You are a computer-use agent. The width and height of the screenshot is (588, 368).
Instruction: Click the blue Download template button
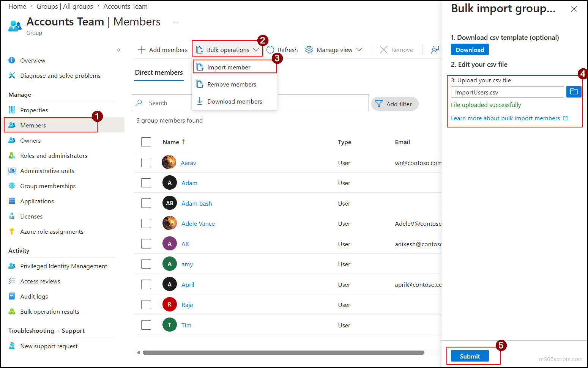point(470,50)
